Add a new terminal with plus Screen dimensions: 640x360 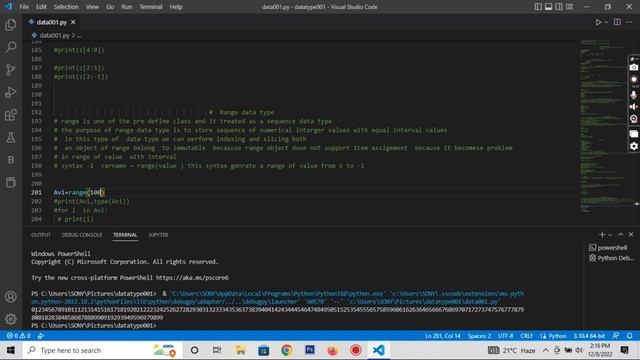pos(602,235)
